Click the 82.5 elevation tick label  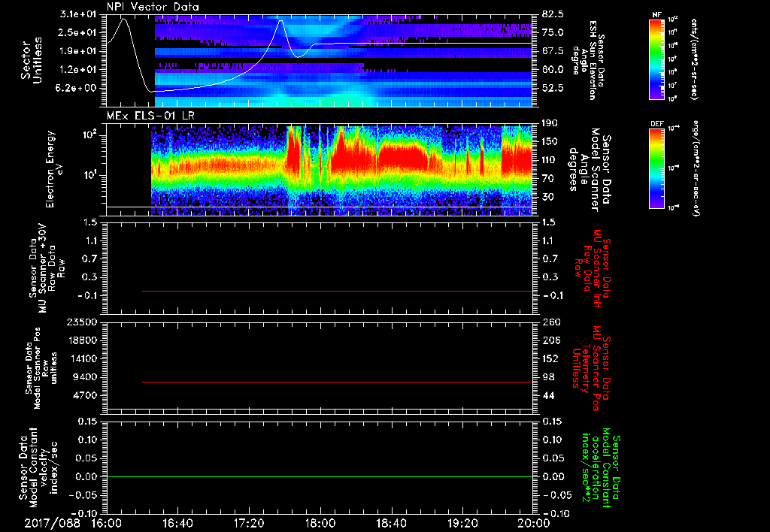click(x=553, y=14)
